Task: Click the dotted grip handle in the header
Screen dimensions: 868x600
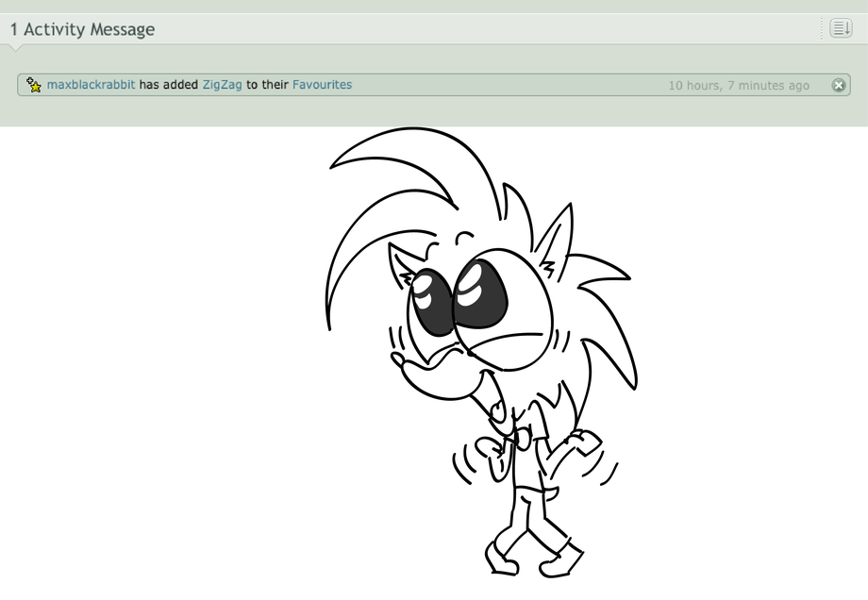Action: click(x=821, y=28)
